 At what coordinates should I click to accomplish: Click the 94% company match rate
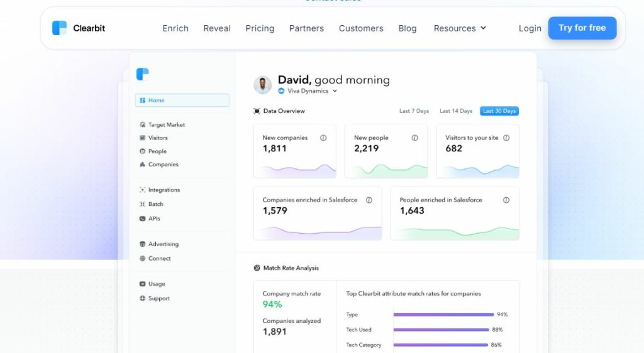click(x=272, y=304)
